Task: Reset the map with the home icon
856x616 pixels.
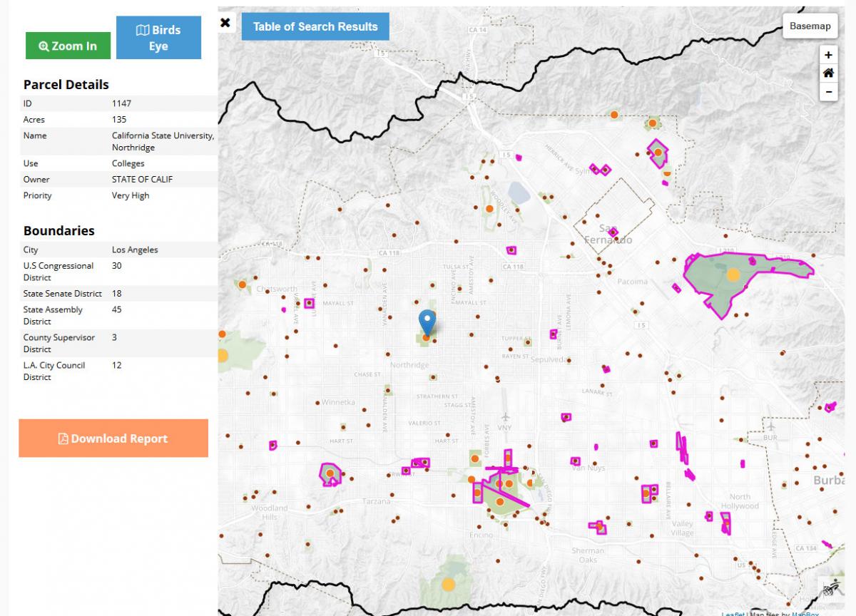Action: click(x=828, y=73)
